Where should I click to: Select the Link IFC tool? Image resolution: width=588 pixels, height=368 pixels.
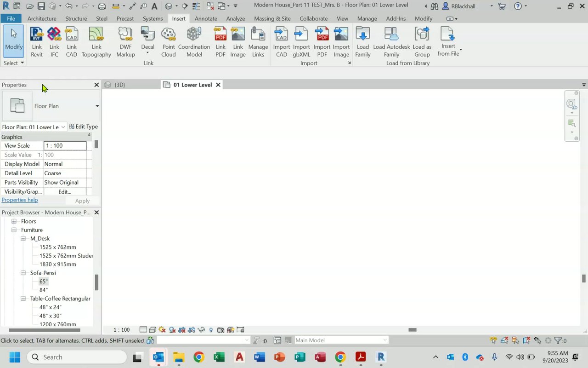point(54,42)
